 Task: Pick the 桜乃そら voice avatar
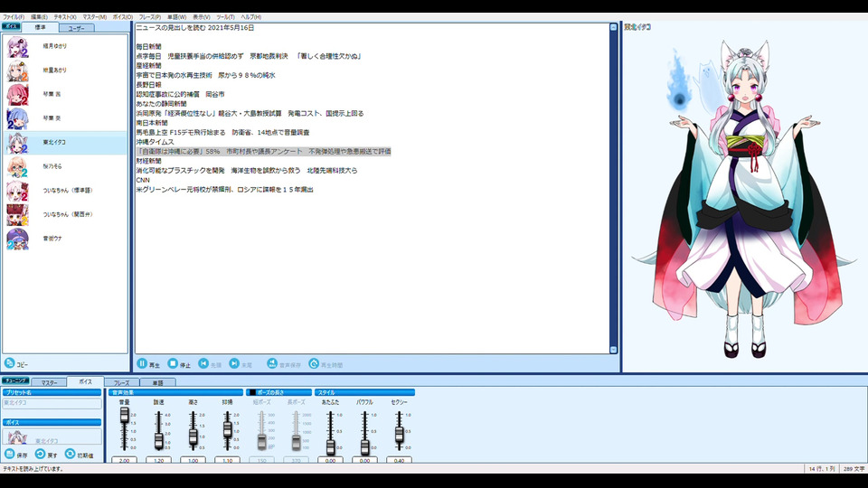(17, 166)
